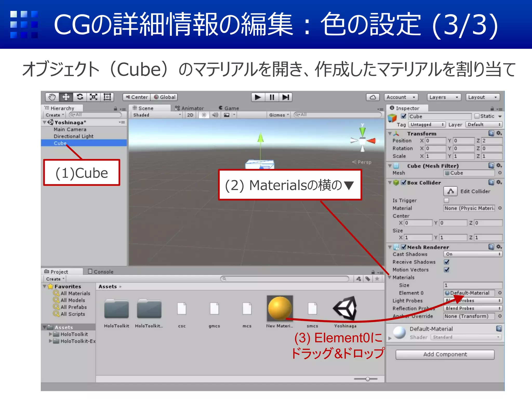Screen dimensions: 532x399
Task: Click Anchor Override object picker circle
Action: (500, 316)
